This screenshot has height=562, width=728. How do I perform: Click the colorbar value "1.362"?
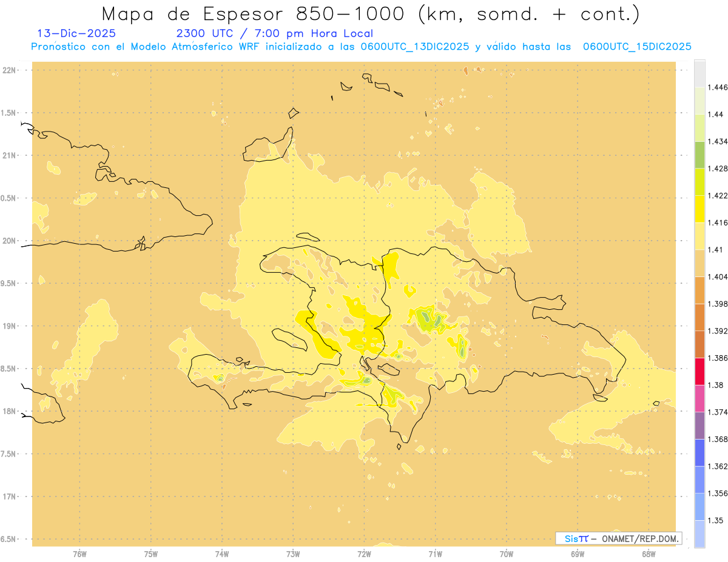[x=718, y=466]
